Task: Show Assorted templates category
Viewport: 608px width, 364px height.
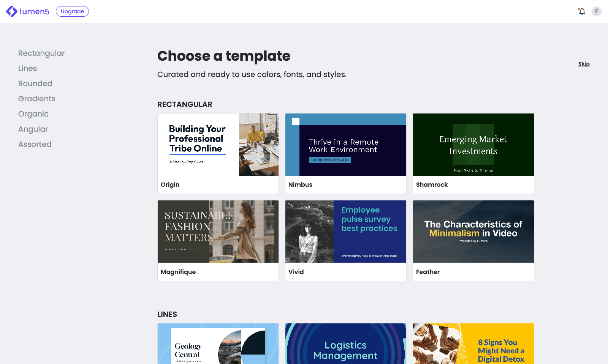Action: [35, 144]
